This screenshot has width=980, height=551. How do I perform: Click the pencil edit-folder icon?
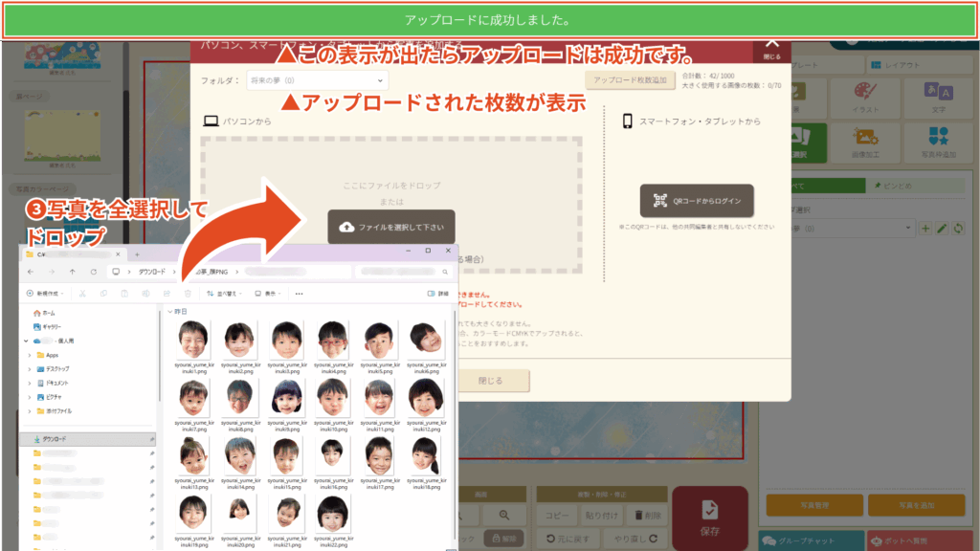(x=942, y=229)
